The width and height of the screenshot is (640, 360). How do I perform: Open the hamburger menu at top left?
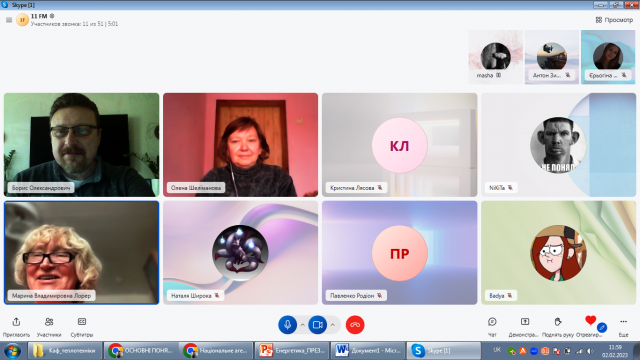pos(9,20)
